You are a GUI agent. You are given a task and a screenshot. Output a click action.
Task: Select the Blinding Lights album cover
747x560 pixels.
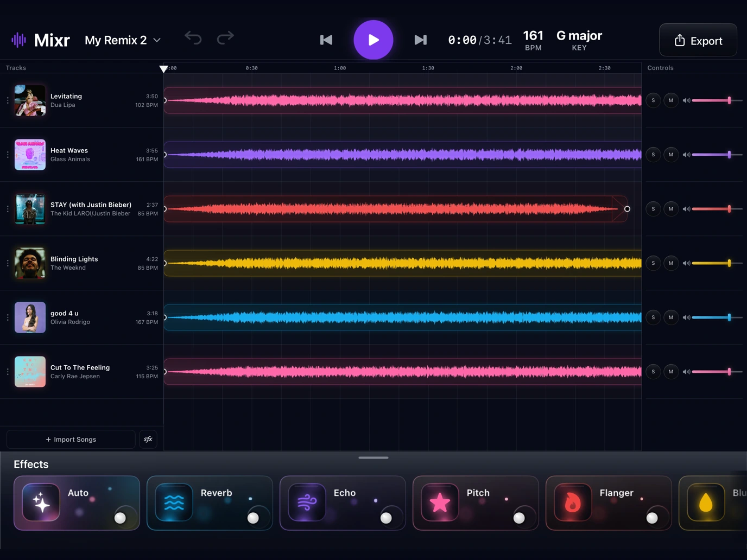(30, 263)
